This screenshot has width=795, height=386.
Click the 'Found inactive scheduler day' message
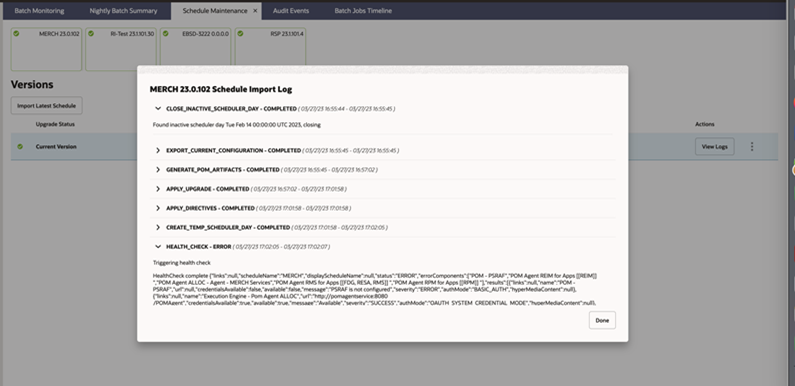pos(237,125)
